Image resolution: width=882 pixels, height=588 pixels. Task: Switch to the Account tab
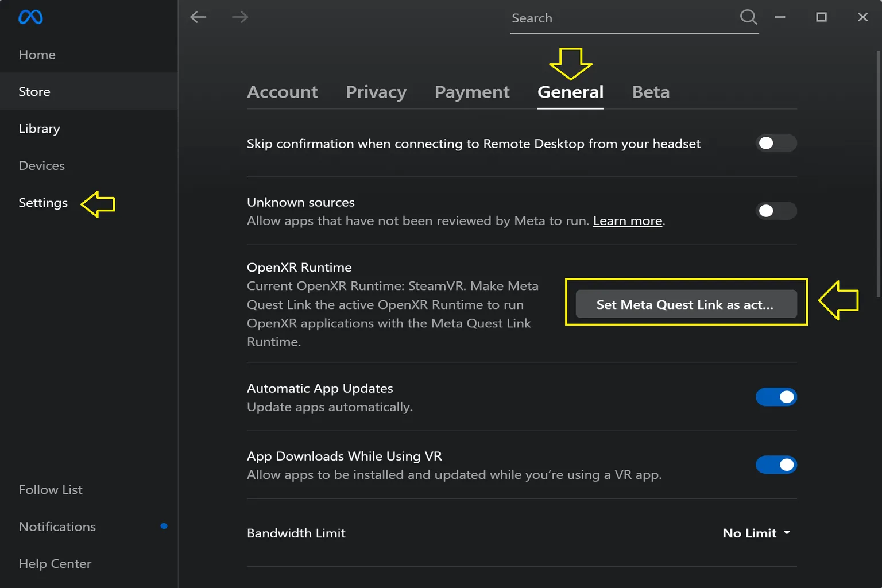pyautogui.click(x=282, y=92)
